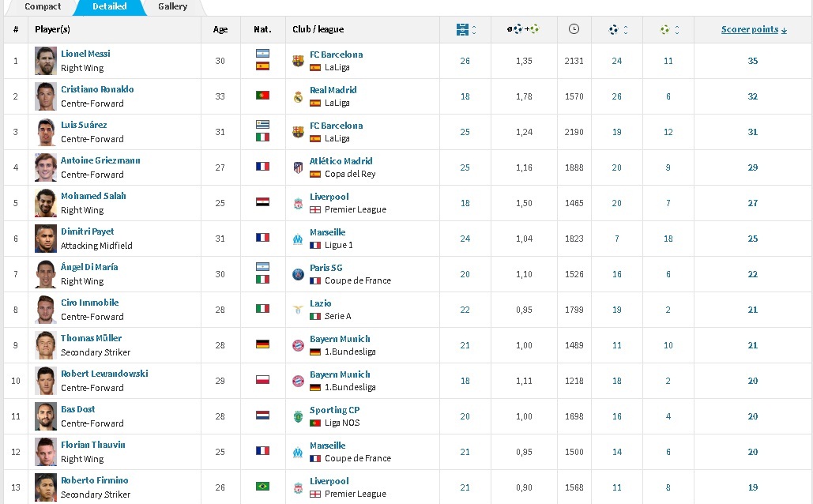Sort by assists using the green ball arrows

676,30
